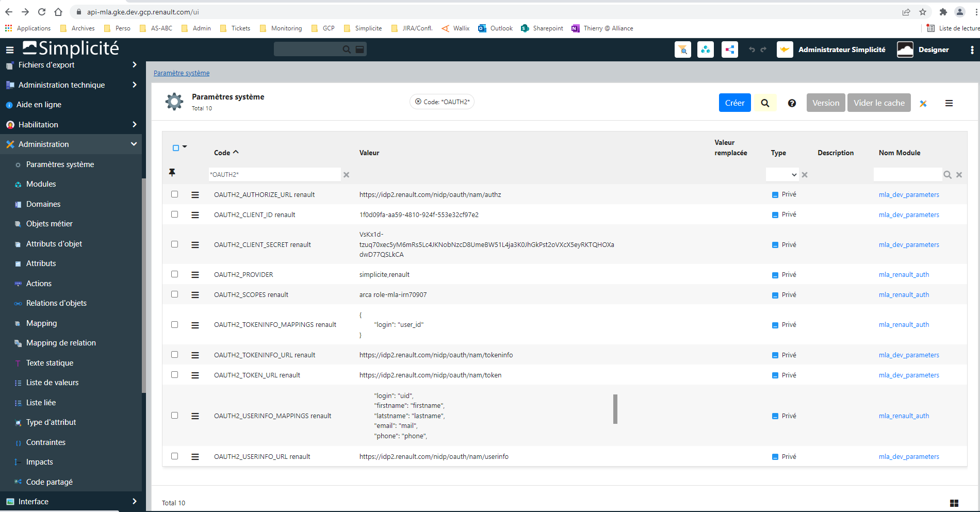The height and width of the screenshot is (512, 980).
Task: Check the box for OAUTH2_AUTHORIZE_URL renault
Action: click(x=175, y=194)
